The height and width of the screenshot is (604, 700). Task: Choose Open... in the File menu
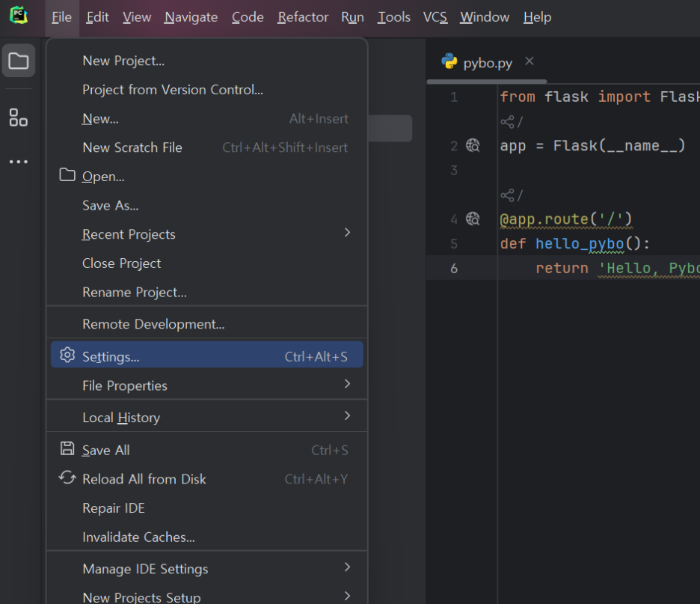pos(206,177)
